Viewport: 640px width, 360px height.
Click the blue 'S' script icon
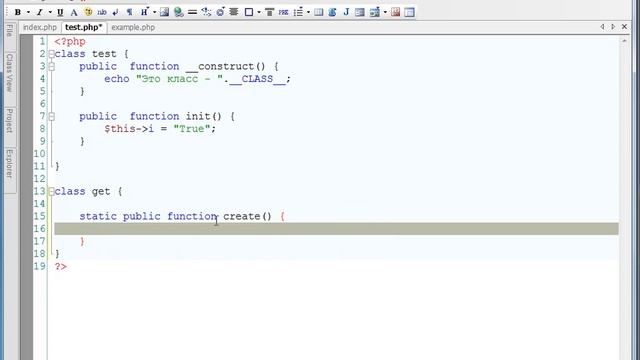click(x=332, y=12)
